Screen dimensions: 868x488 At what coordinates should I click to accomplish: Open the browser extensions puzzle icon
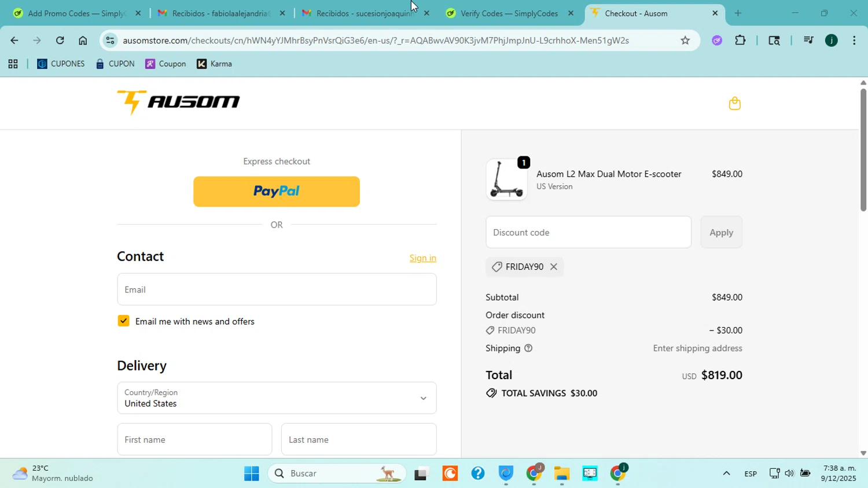(x=740, y=41)
